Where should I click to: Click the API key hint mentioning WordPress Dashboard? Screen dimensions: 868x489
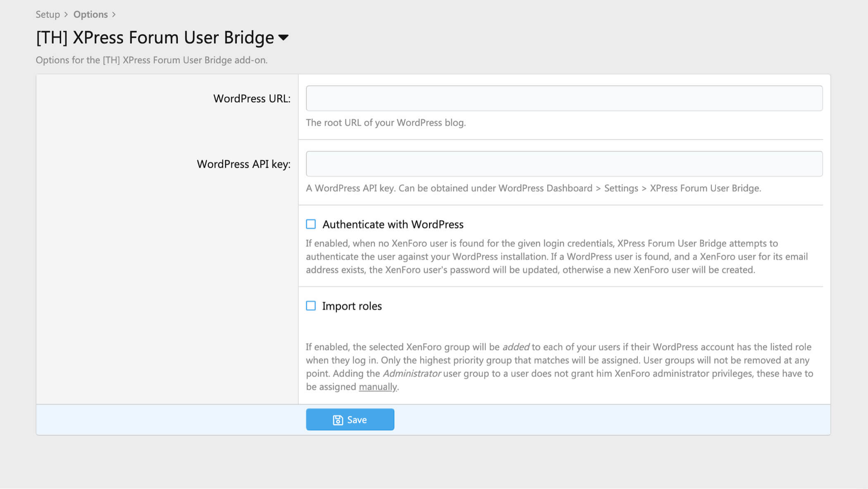(533, 188)
